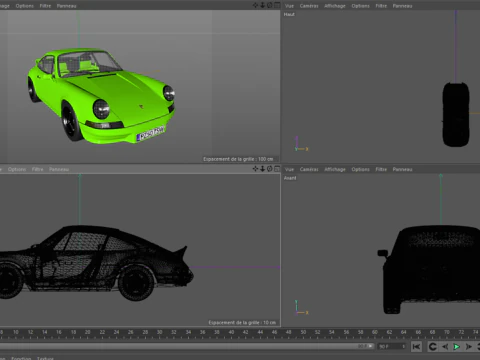
Task: Click the zoom-camera arrow icon of perspective viewport
Action: click(x=263, y=5)
